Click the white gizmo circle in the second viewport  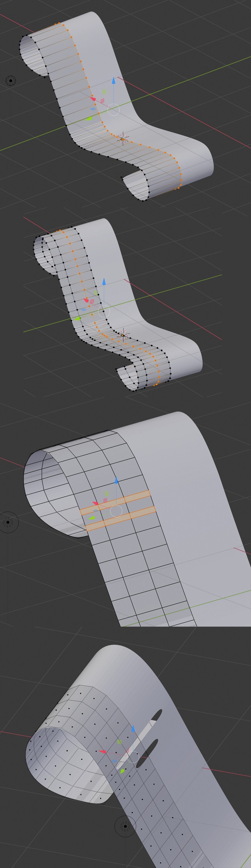tap(104, 311)
